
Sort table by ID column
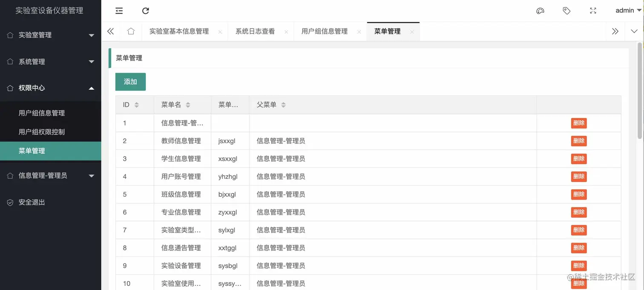136,105
